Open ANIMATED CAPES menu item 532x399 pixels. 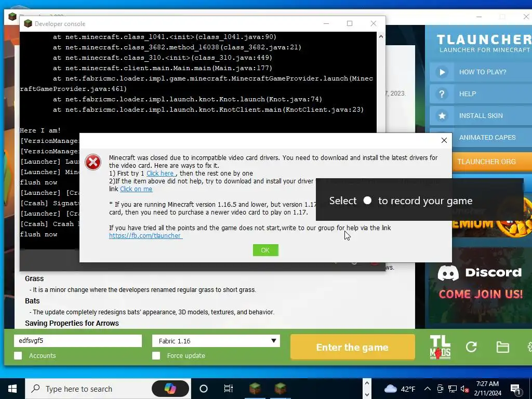point(487,137)
